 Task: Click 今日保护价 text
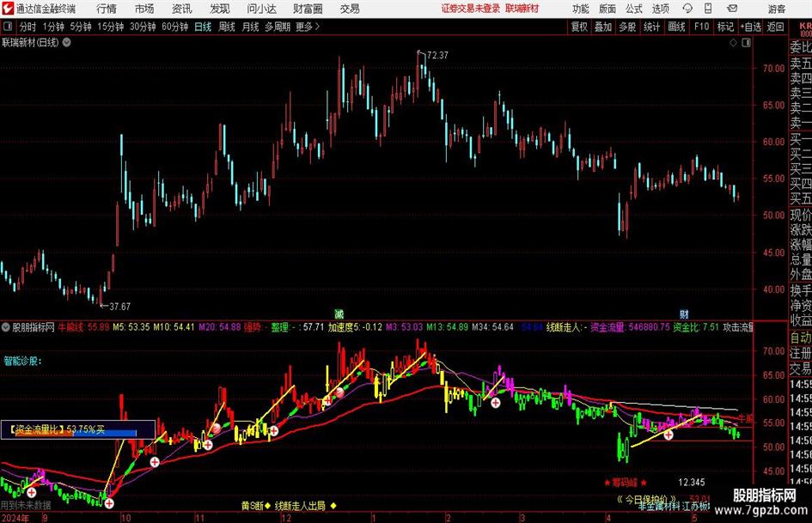coord(647,499)
